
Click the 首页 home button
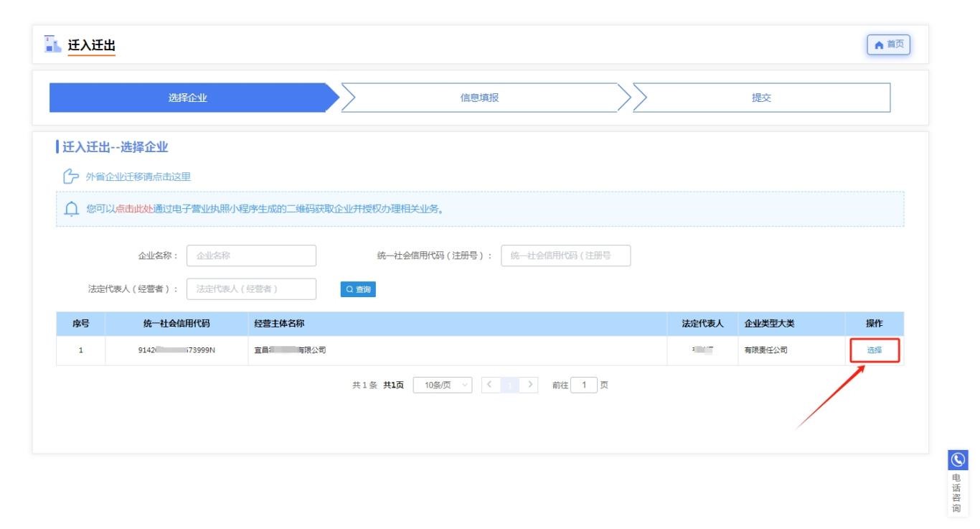[888, 45]
